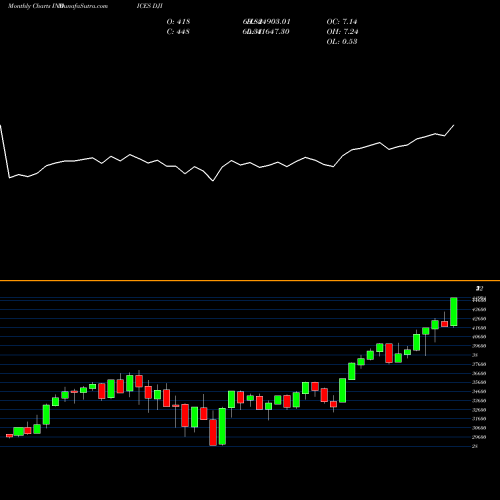Select the 'OL: 0.53' reading
The height and width of the screenshot is (500, 500).
coord(342,42)
